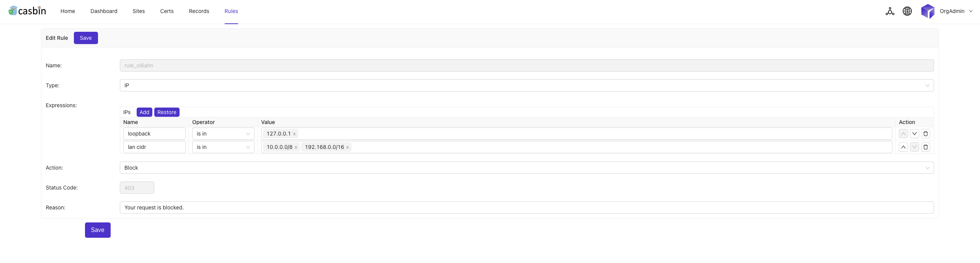Open the language globe icon
The width and height of the screenshot is (980, 263).
(x=907, y=11)
